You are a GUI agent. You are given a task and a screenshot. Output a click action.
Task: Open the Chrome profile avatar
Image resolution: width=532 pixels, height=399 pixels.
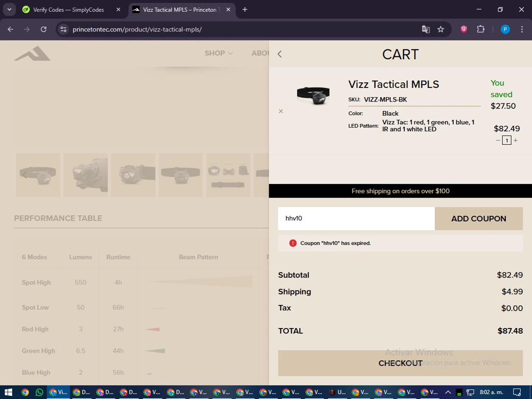pyautogui.click(x=505, y=29)
